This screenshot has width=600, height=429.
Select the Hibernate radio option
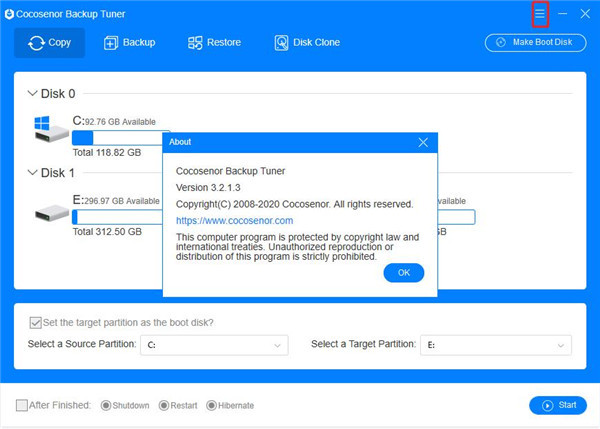coord(211,405)
